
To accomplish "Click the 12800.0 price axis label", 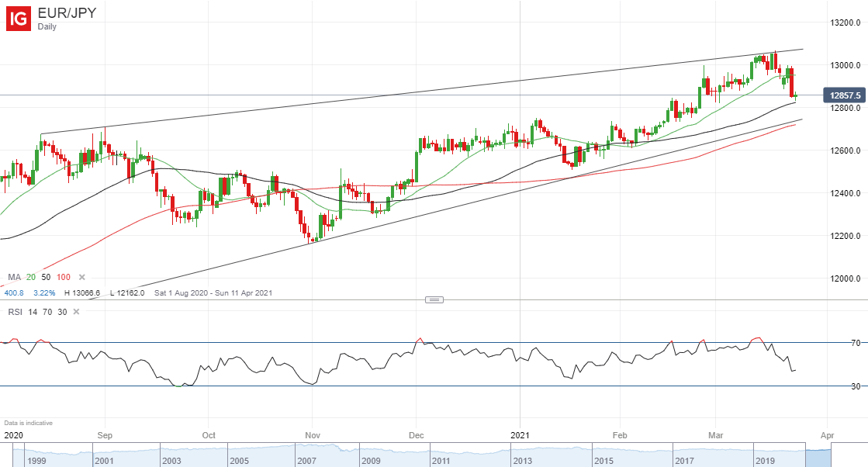I will point(846,108).
